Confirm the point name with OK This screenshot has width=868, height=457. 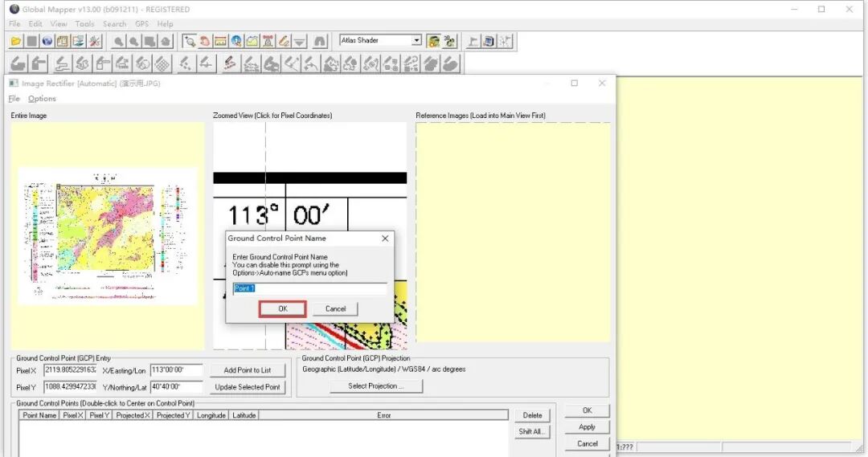pyautogui.click(x=282, y=308)
